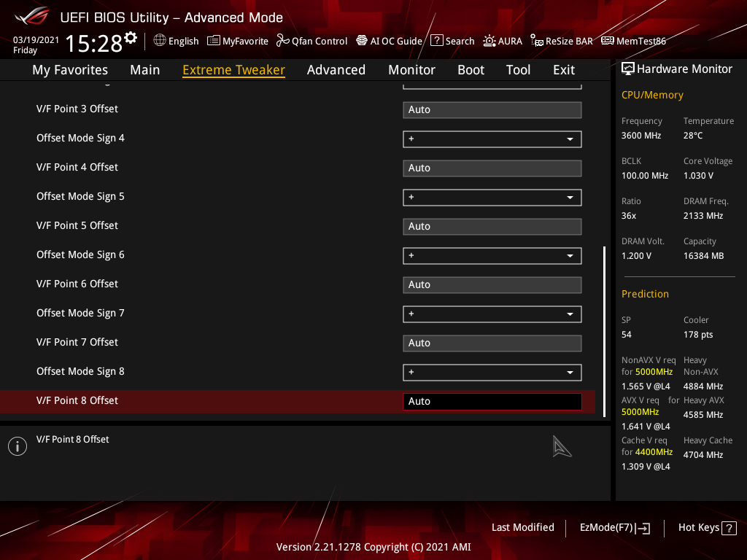Go to the Exit tab
This screenshot has width=747, height=560.
(564, 70)
